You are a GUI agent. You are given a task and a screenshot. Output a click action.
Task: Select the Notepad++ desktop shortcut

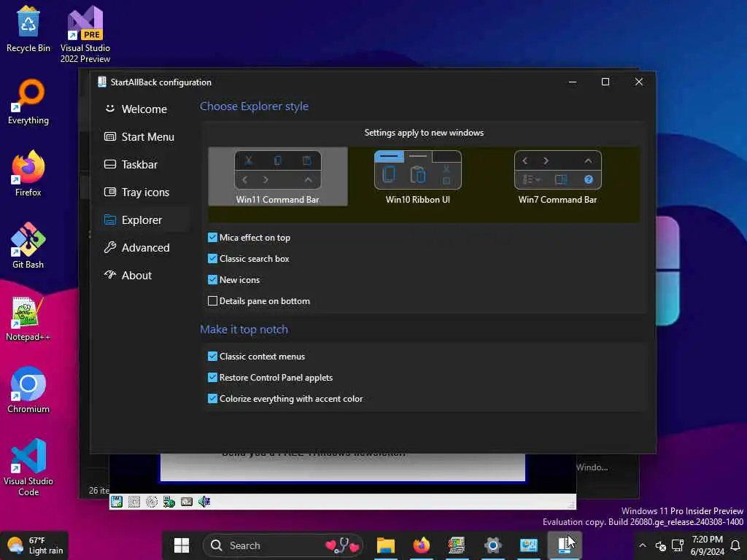click(28, 319)
